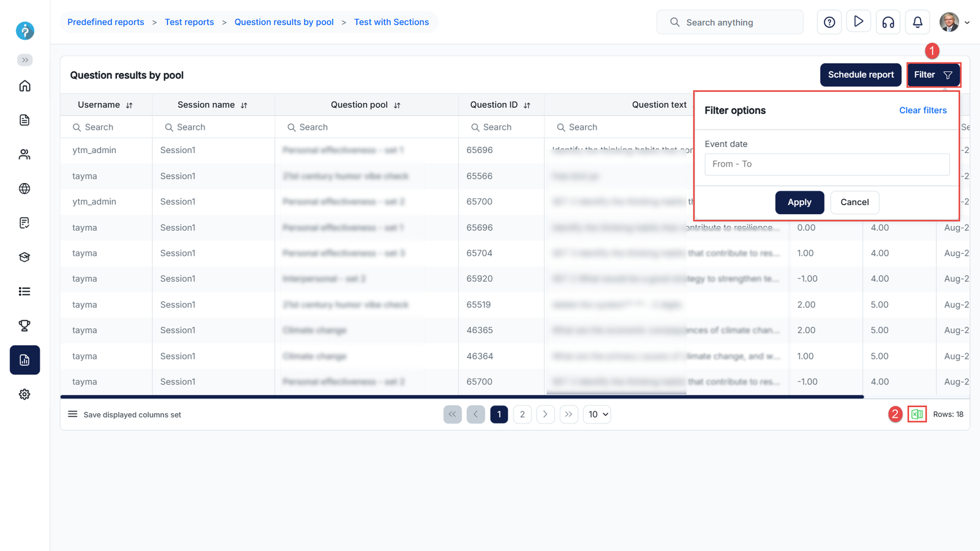
Task: Sort by Username column
Action: 129,105
